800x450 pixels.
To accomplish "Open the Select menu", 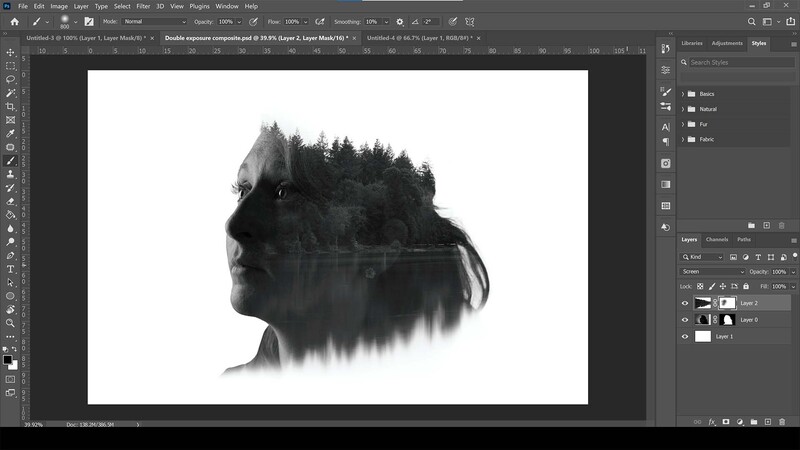I will (x=122, y=7).
